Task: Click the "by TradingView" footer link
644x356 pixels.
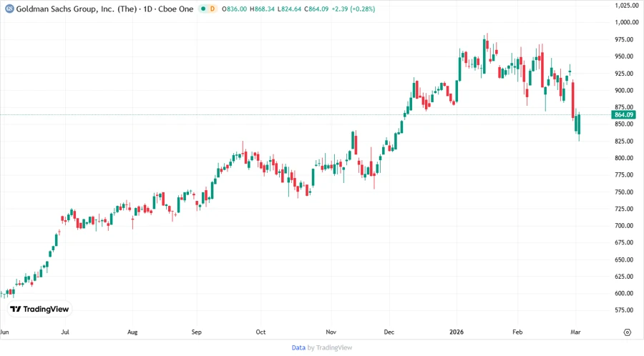Action: [330, 347]
